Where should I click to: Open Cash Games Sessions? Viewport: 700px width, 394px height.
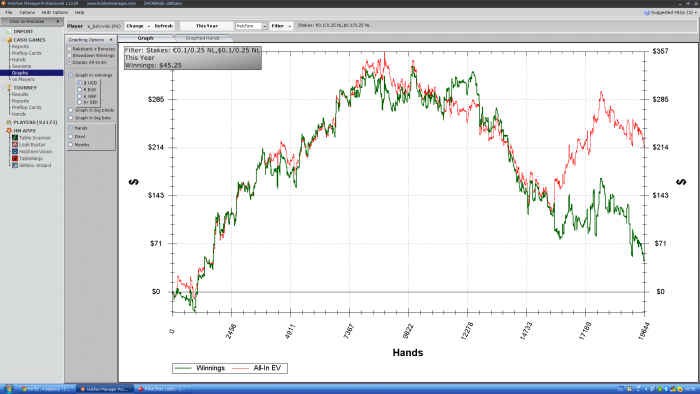point(21,66)
